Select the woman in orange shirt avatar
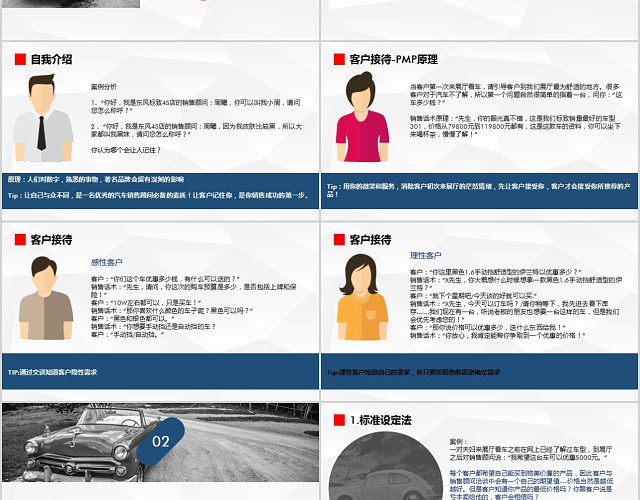 tap(362, 297)
